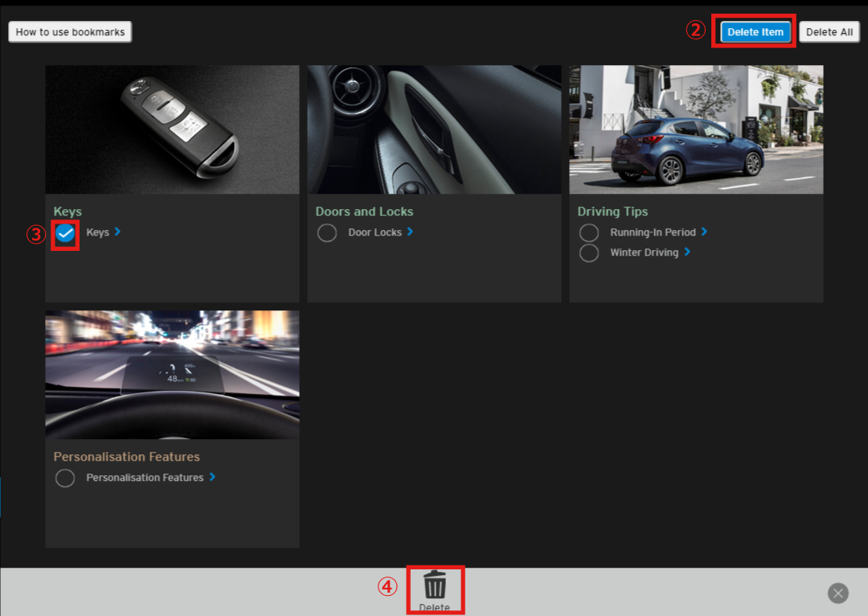Click the trash can Delete icon

click(435, 585)
